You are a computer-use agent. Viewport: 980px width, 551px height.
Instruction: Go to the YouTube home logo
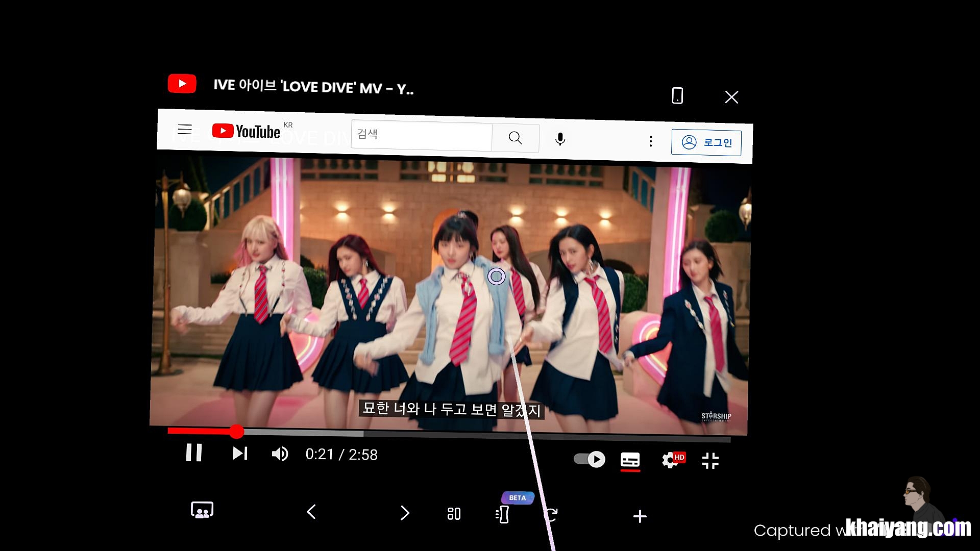pos(247,131)
